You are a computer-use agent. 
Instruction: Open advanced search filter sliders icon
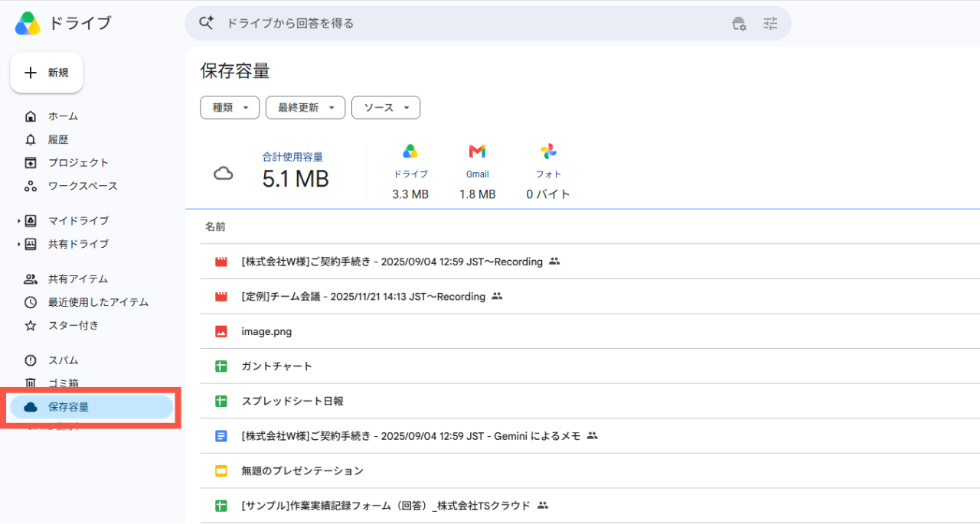click(770, 24)
